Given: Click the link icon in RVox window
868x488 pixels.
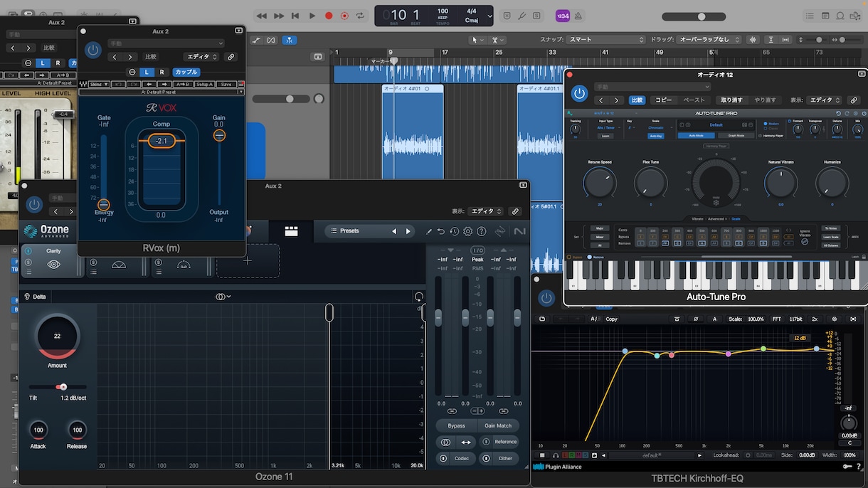Looking at the screenshot, I should coord(231,57).
